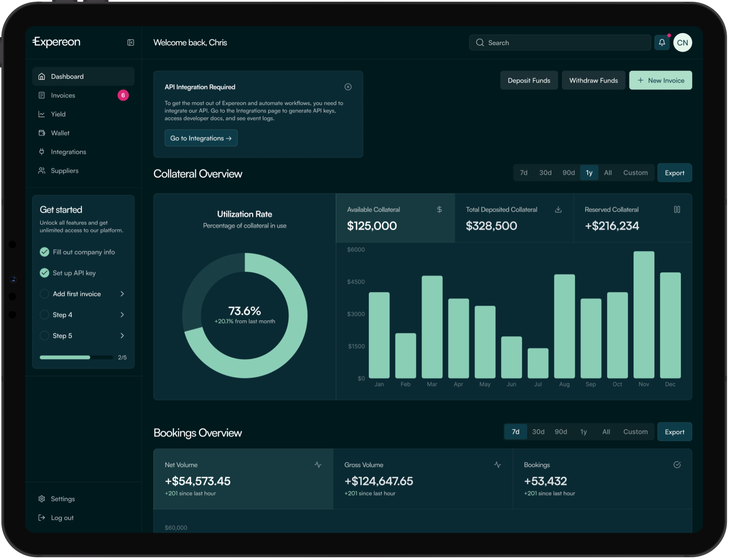Expand Add first invoice using its chevron
The width and height of the screenshot is (731, 560).
(x=122, y=294)
